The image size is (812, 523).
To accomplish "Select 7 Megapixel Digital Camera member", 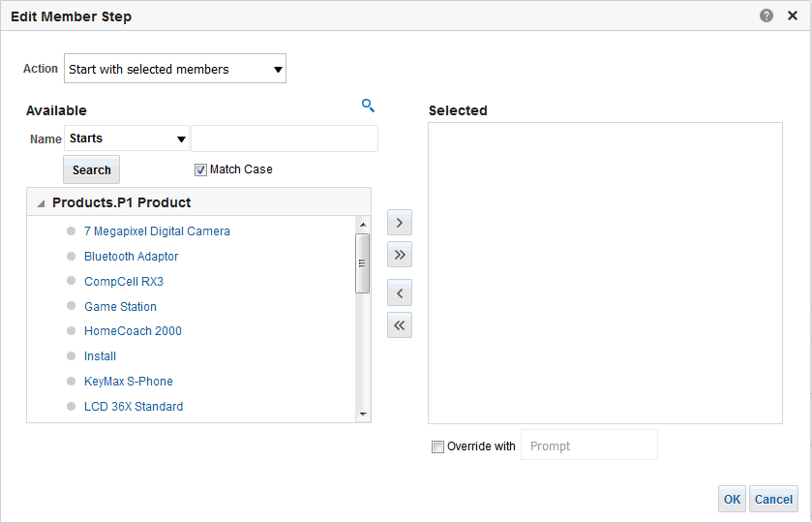I will pos(157,231).
